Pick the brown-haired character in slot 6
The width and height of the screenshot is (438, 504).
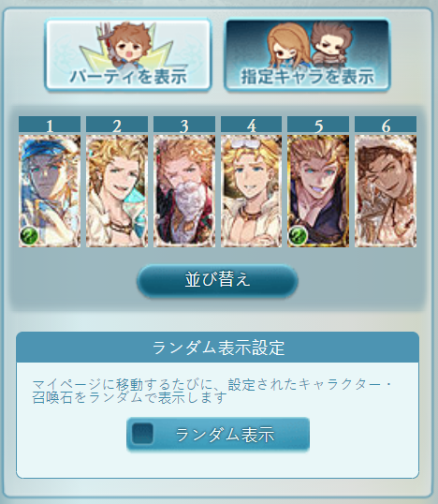[386, 191]
